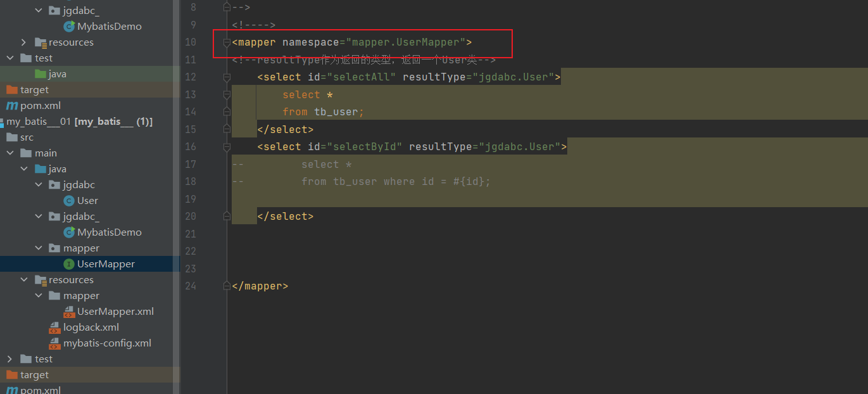
Task: Select the User class in tree
Action: [x=87, y=201]
